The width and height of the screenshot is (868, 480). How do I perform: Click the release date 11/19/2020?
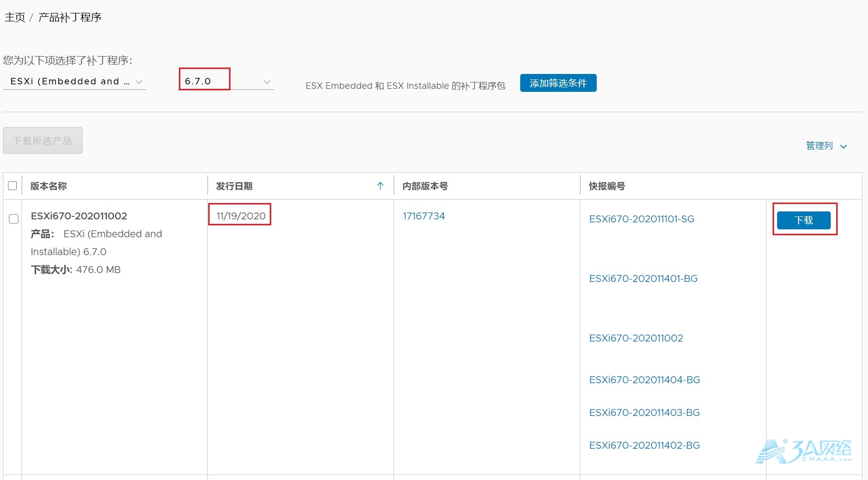click(x=241, y=216)
